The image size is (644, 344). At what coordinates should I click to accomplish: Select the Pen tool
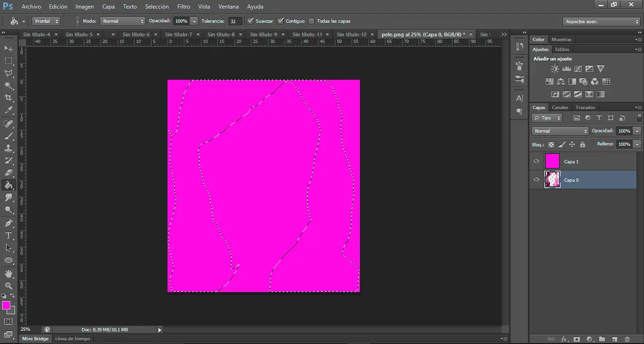click(x=8, y=223)
